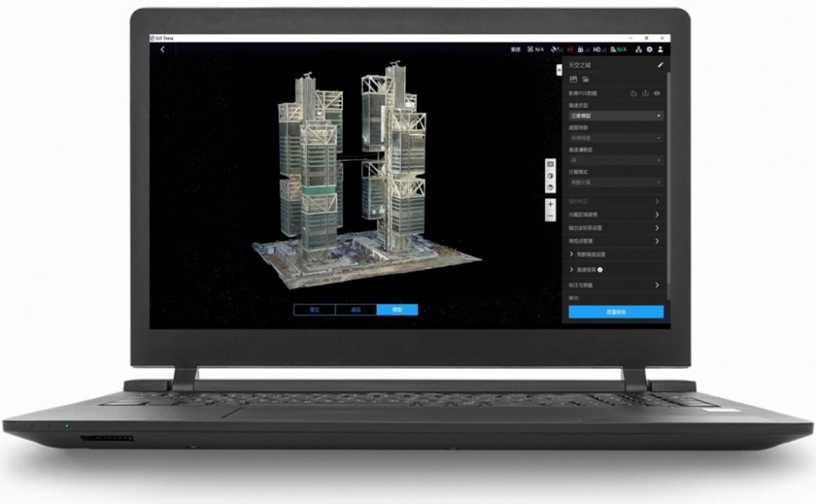Open the user account icon
The image size is (816, 504).
(x=660, y=49)
